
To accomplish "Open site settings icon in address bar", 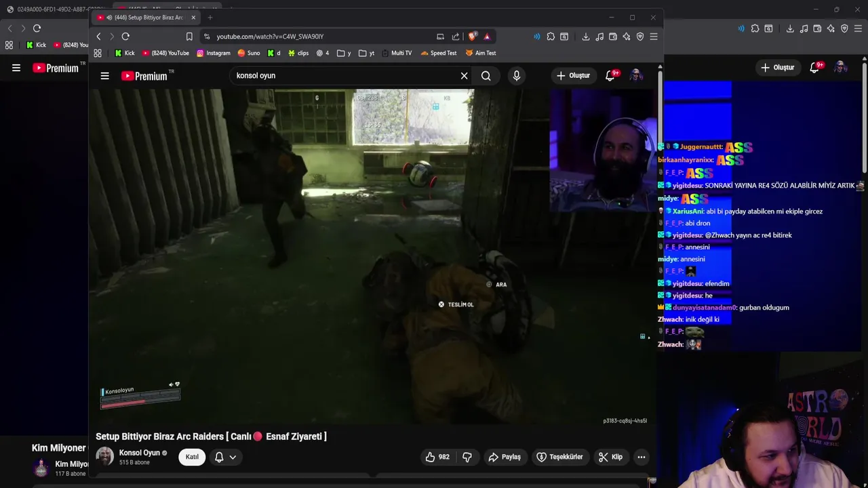I will tap(207, 37).
